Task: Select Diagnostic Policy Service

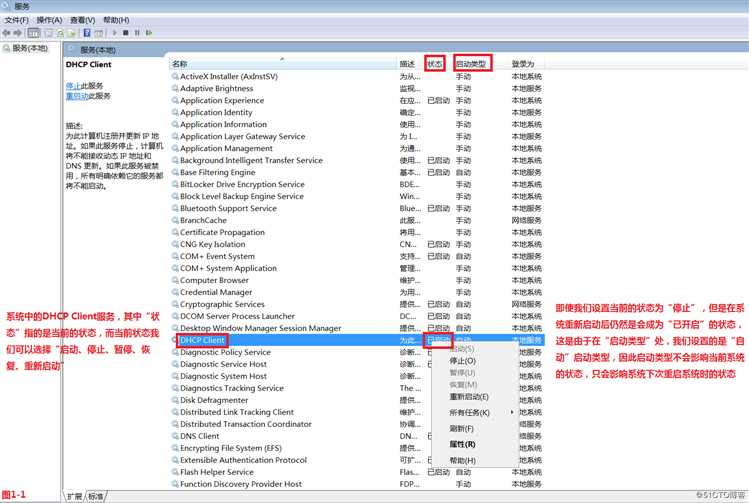Action: point(225,352)
